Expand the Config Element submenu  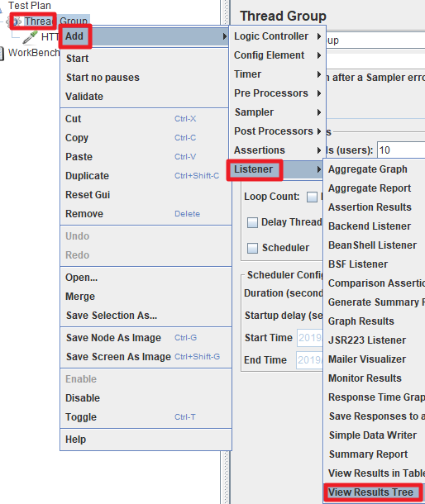pos(277,55)
